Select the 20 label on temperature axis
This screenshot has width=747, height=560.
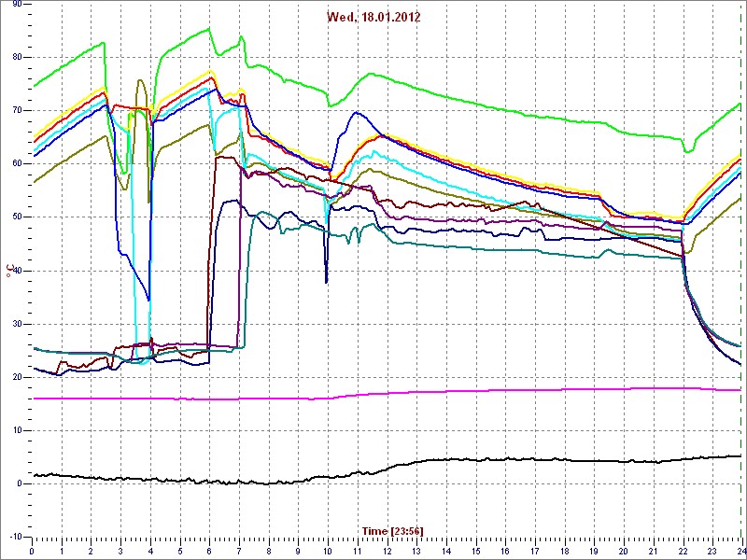(x=17, y=377)
